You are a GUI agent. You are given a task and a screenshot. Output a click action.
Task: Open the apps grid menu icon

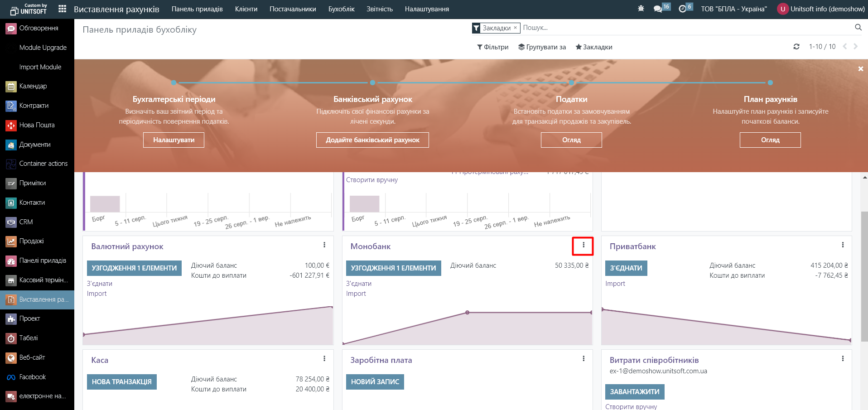pyautogui.click(x=63, y=9)
